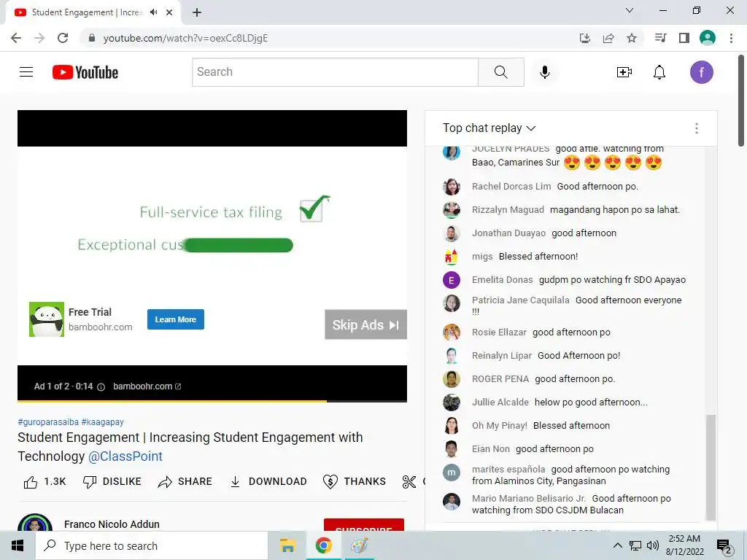Click Jonathan Duayao chat name
Viewport: 747px width, 560px height.
click(x=508, y=233)
